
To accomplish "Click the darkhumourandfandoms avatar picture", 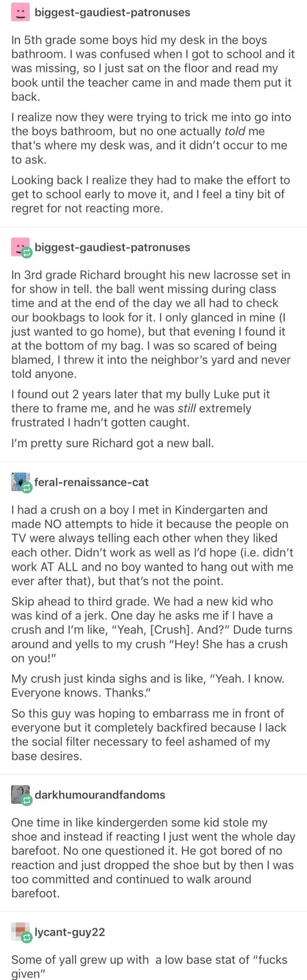I will point(18,793).
